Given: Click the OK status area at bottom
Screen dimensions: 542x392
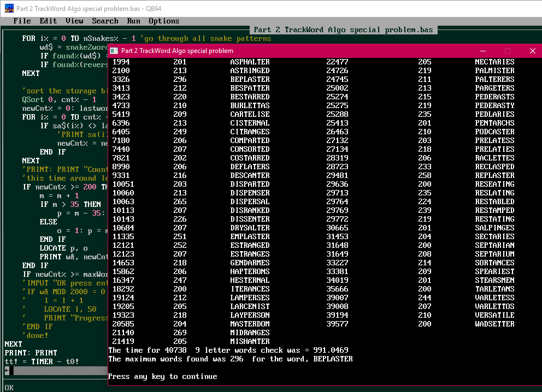Looking at the screenshot, I should coord(9,388).
